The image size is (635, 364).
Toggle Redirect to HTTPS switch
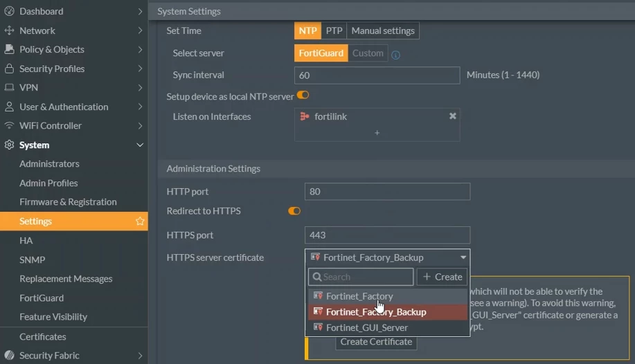point(294,211)
